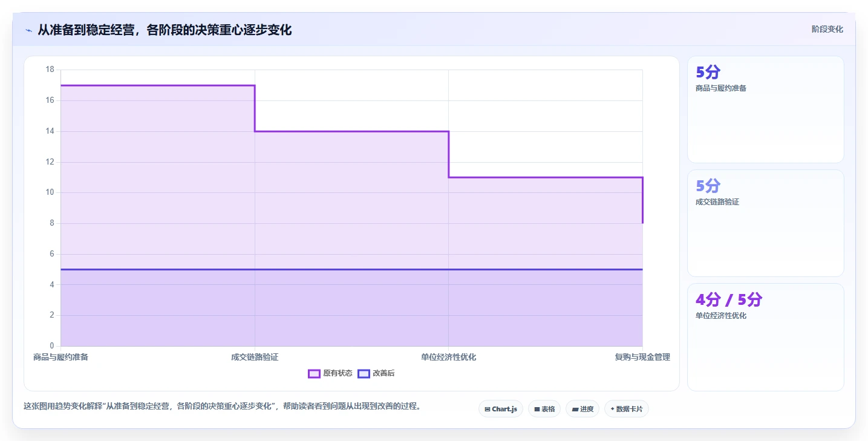Click the 单位经济性优化 axis label
This screenshot has width=868, height=441.
(x=449, y=357)
